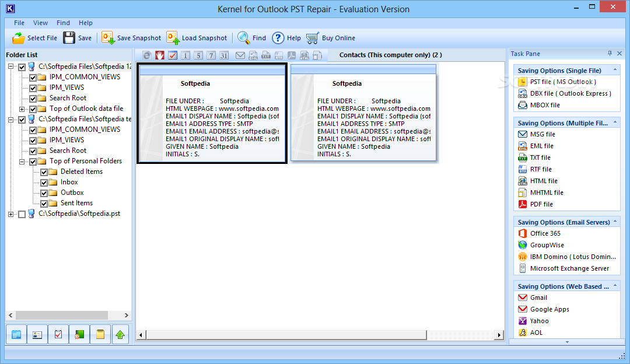Viewport: 630px width, 364px height.
Task: Click the Buy Online cart button
Action: click(x=331, y=38)
